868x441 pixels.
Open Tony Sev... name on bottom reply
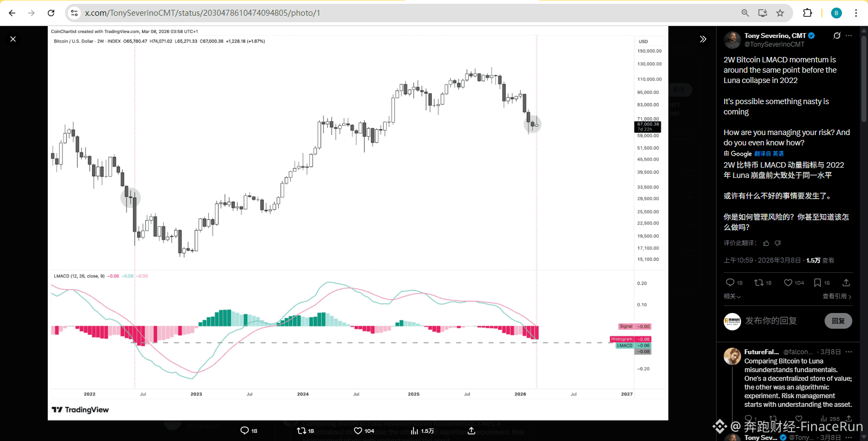[761, 437]
